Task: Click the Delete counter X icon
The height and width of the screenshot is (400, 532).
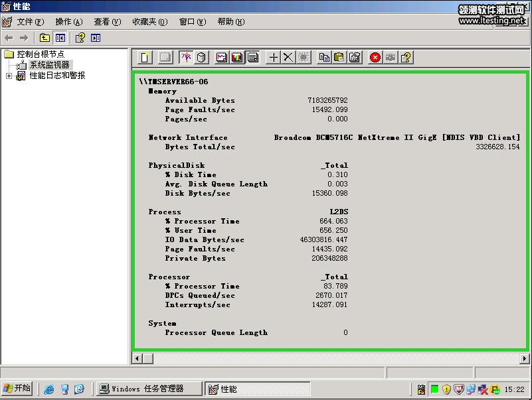Action: [x=288, y=58]
